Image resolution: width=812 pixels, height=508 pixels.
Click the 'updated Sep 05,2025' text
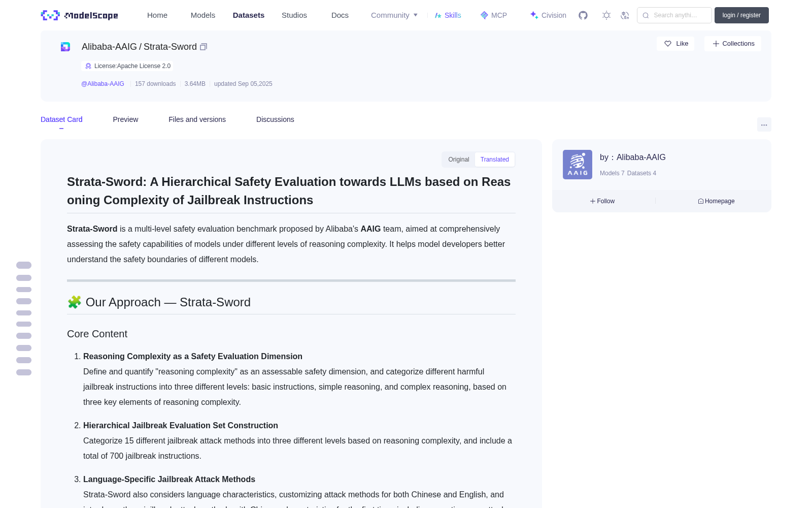point(243,84)
